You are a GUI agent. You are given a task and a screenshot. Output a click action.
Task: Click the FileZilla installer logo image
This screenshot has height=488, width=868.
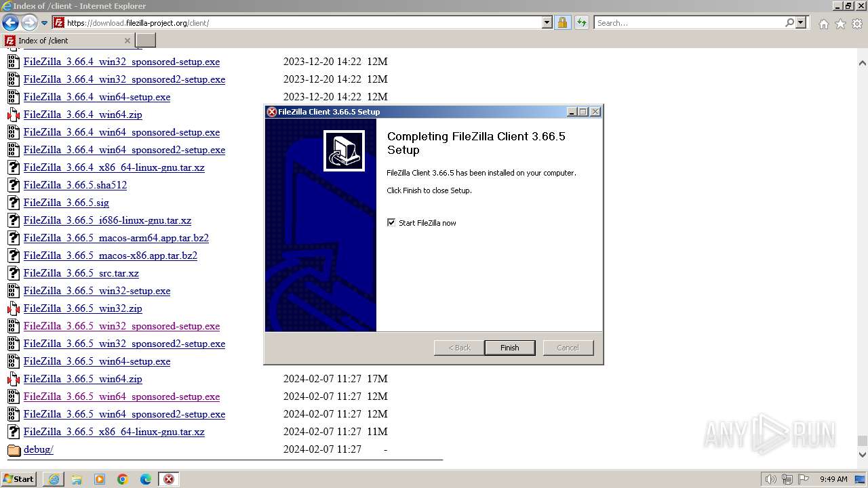click(344, 150)
